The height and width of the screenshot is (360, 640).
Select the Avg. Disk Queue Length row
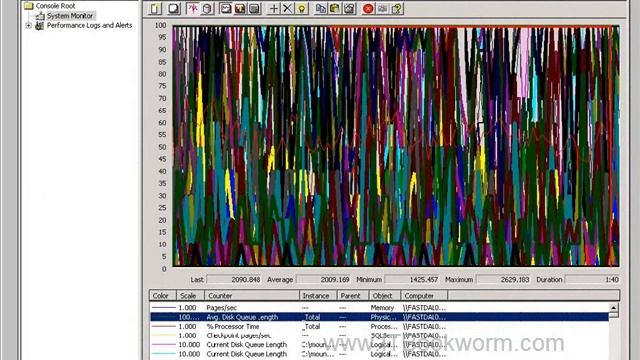[x=379, y=317]
